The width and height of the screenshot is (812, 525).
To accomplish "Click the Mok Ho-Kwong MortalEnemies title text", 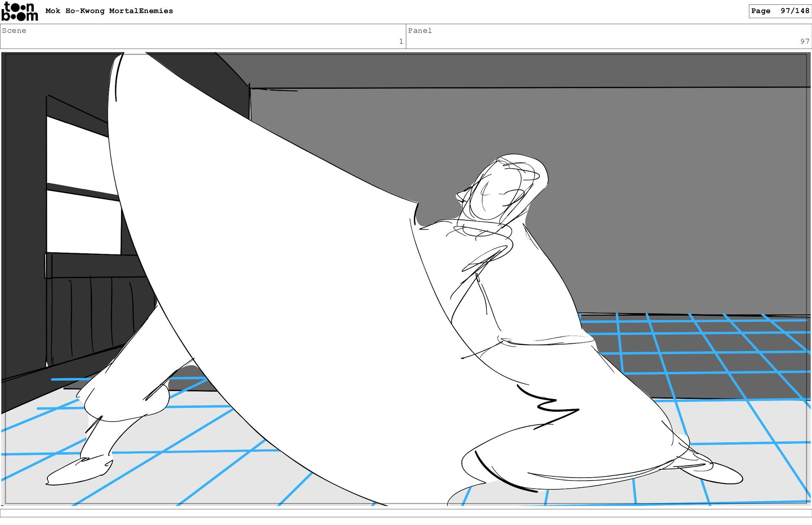I will [109, 11].
